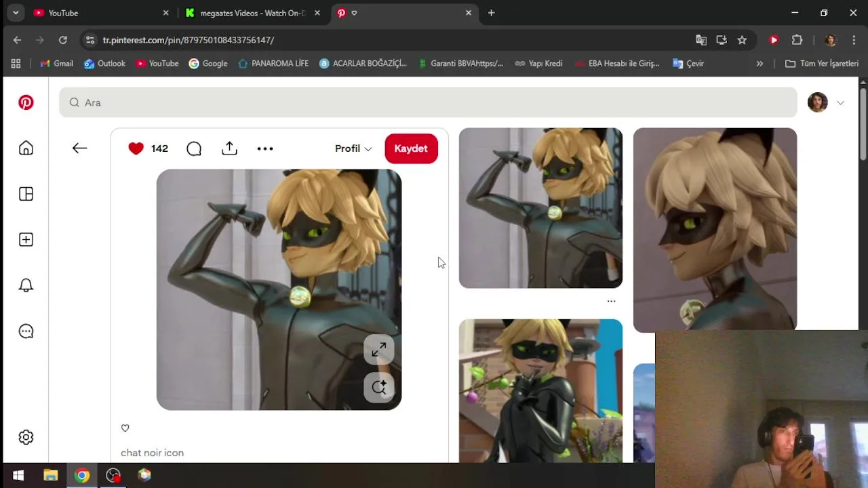
Task: Open the apps grid in bookmarks bar
Action: click(x=16, y=64)
